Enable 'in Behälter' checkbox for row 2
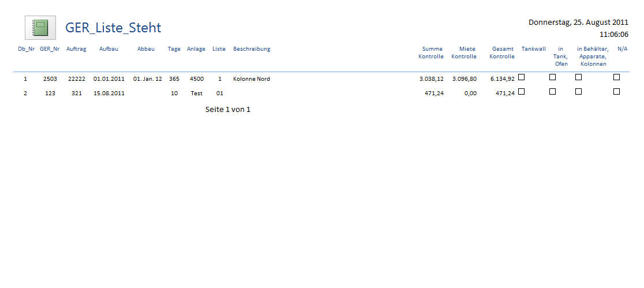This screenshot has height=288, width=644. (x=578, y=92)
